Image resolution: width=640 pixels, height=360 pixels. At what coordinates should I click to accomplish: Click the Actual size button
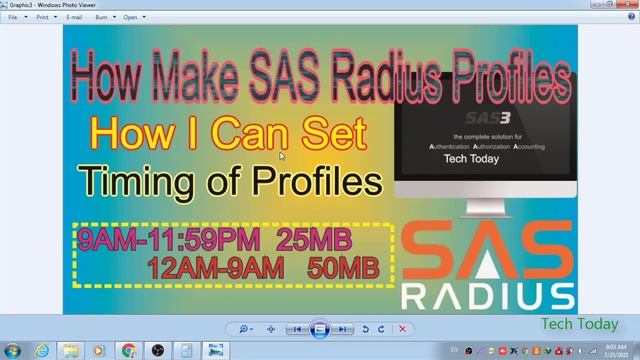tap(271, 329)
